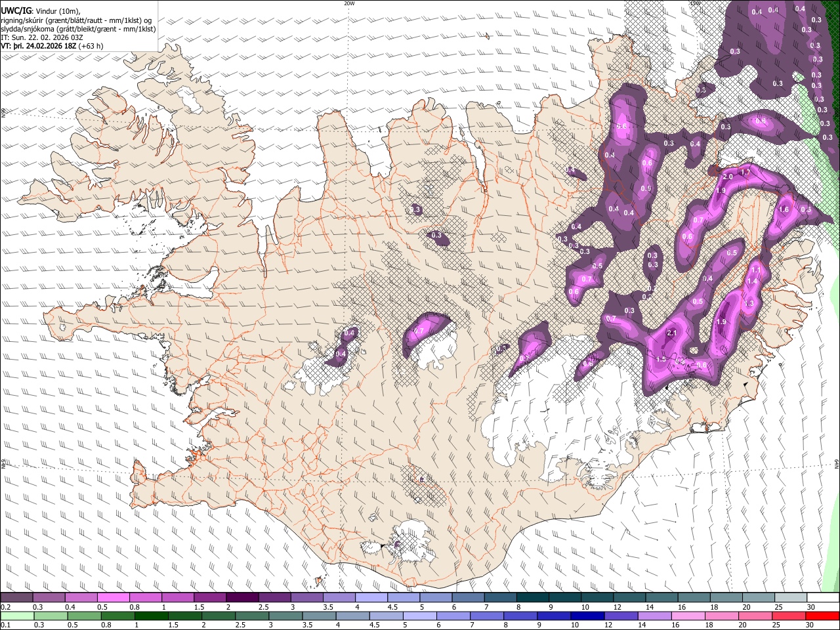Click the 2.0 snowfall value on the map

point(728,177)
